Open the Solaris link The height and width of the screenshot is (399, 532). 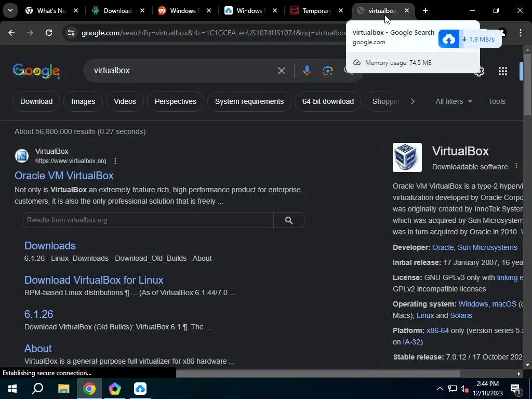click(461, 315)
